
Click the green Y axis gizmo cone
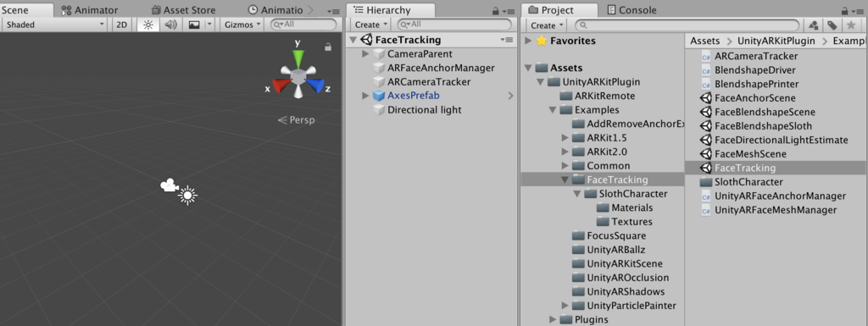(298, 58)
